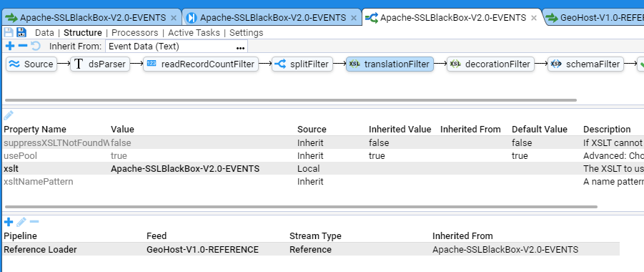Image resolution: width=644 pixels, height=272 pixels.
Task: Select the Source pipeline element
Action: 31,64
